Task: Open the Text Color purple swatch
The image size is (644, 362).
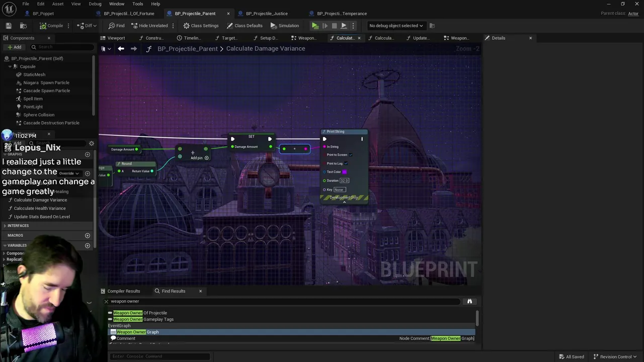Action: tap(344, 172)
